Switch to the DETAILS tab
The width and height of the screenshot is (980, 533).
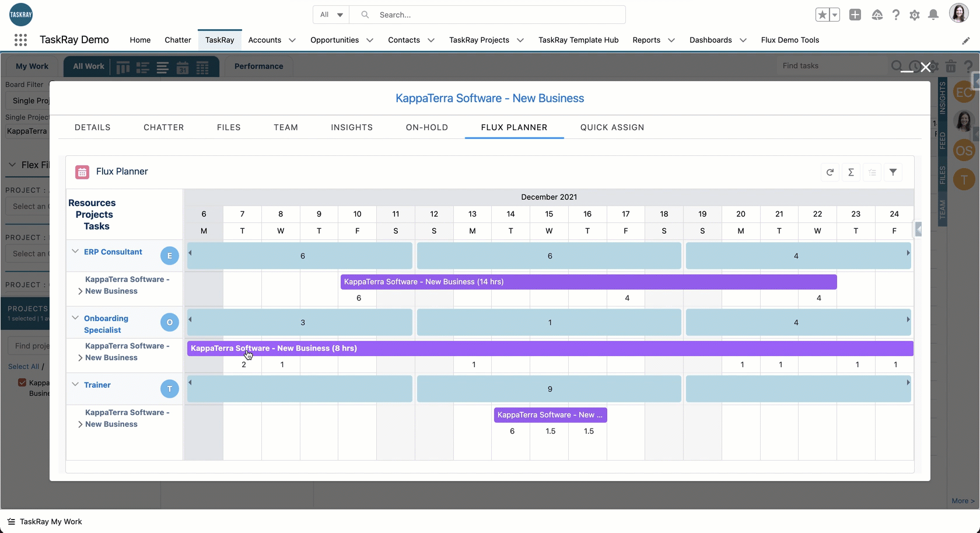93,127
